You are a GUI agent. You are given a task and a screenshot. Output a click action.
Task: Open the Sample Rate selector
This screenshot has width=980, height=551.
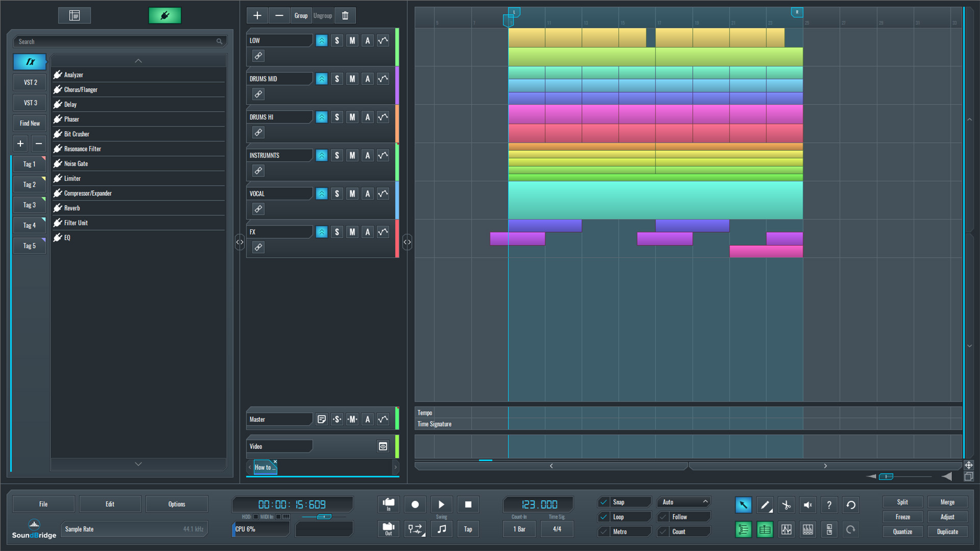click(x=134, y=529)
